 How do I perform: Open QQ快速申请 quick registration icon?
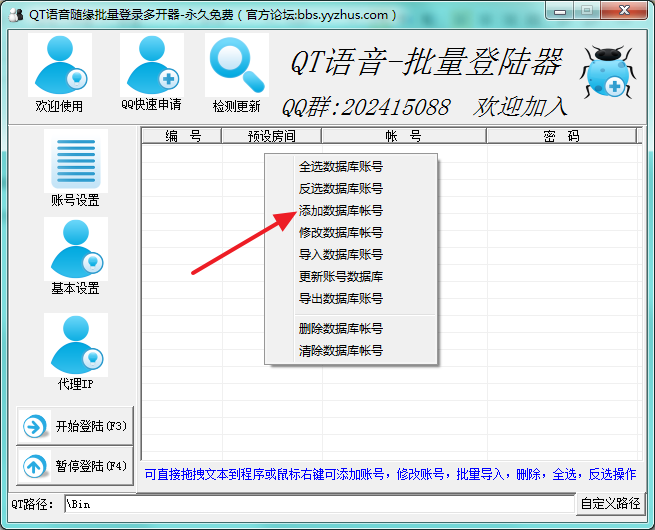[151, 66]
